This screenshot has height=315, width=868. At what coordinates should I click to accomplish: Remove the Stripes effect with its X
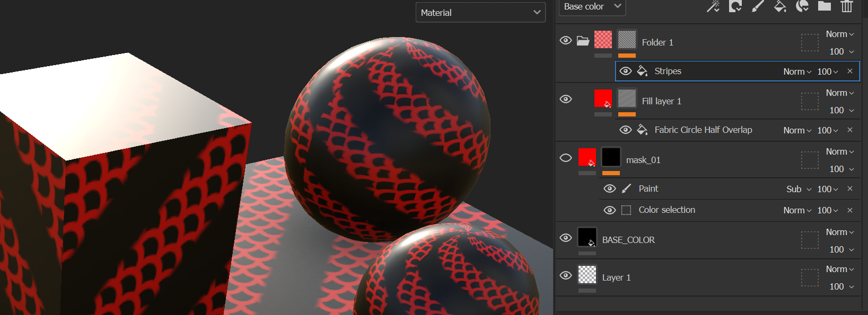(850, 71)
